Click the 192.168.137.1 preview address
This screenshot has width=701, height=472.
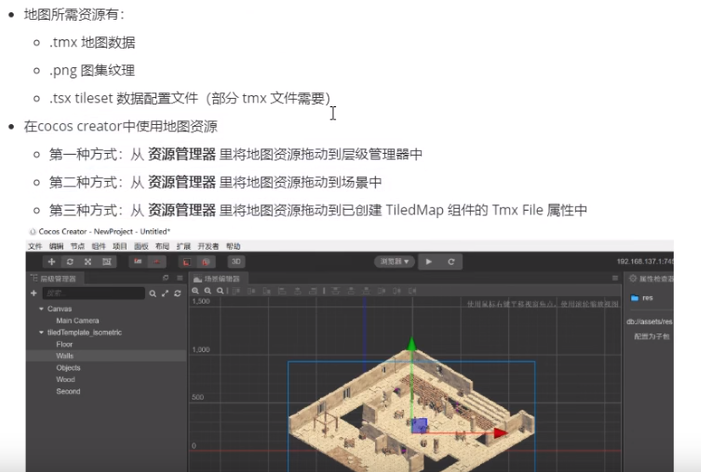tap(645, 261)
